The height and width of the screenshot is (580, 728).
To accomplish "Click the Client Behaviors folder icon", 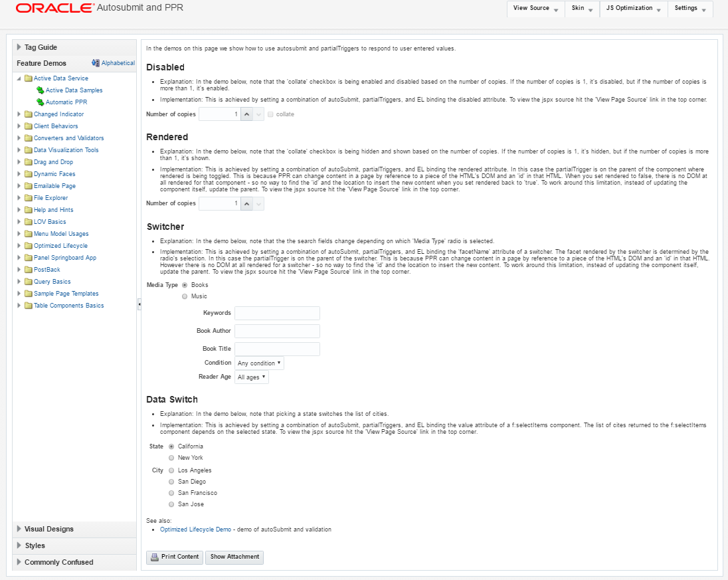I will click(x=29, y=126).
